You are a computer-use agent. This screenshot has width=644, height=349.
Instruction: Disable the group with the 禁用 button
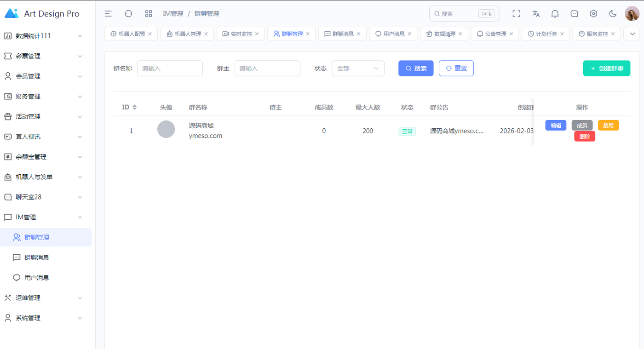608,126
